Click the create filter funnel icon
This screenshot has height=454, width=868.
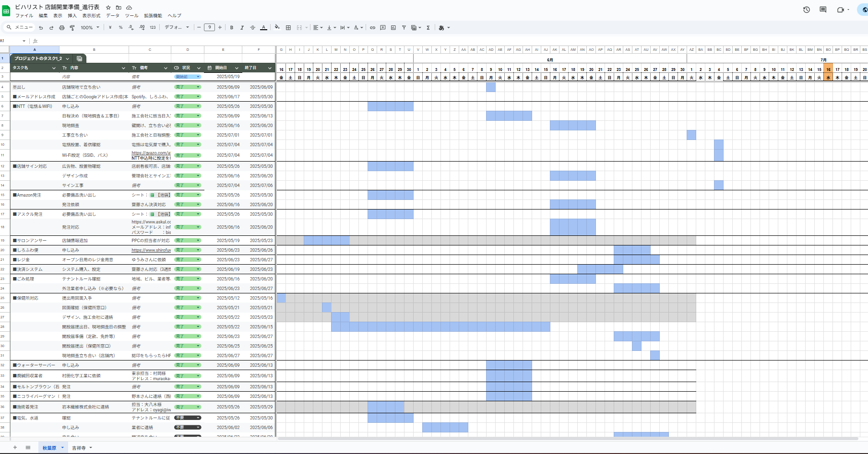[x=404, y=28]
